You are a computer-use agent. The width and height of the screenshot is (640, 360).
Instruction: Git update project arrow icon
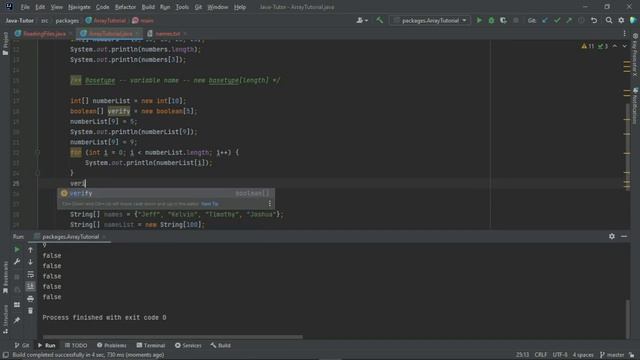click(x=544, y=20)
